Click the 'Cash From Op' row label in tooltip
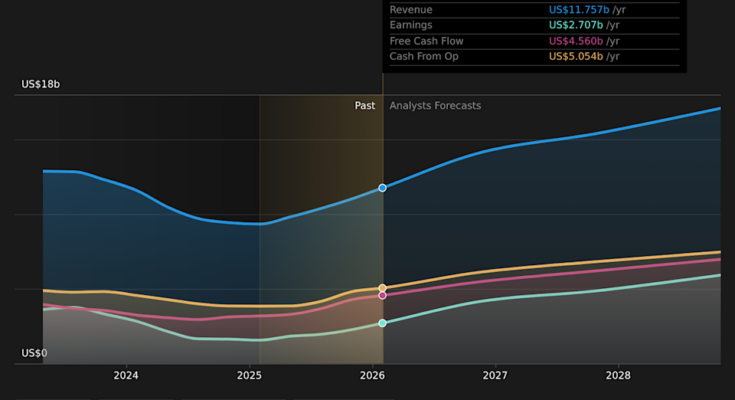Screen dimensions: 735x400 click(424, 57)
